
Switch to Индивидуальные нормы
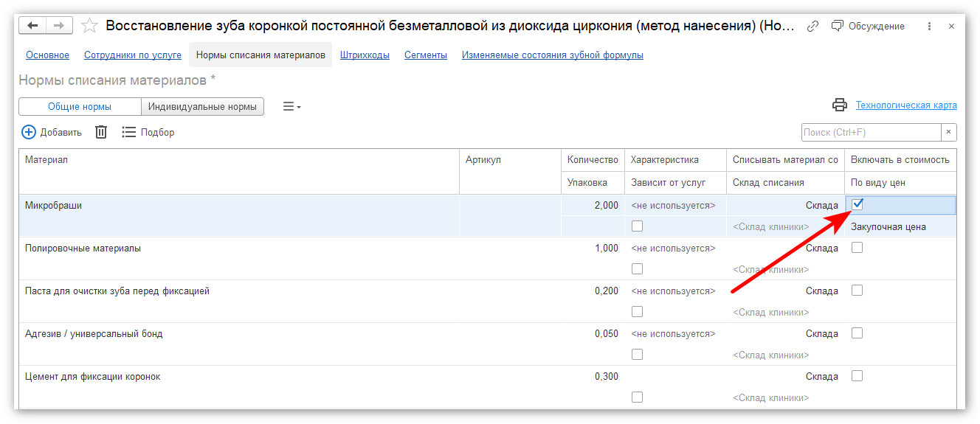(202, 107)
